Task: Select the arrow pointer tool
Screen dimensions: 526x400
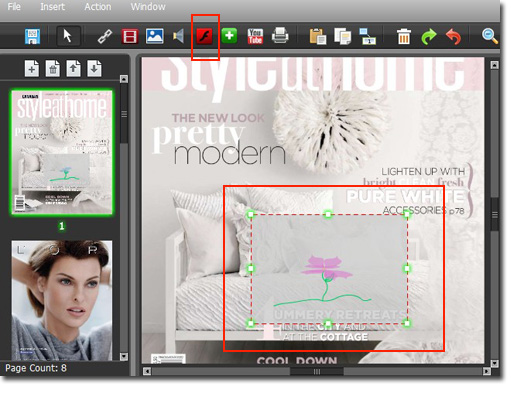Action: click(68, 36)
